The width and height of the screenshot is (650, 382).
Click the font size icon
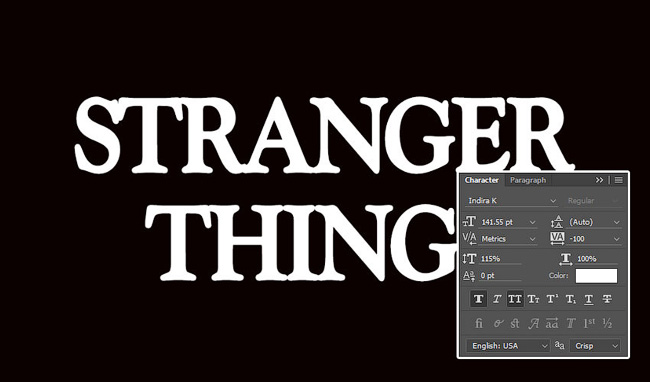pos(470,222)
